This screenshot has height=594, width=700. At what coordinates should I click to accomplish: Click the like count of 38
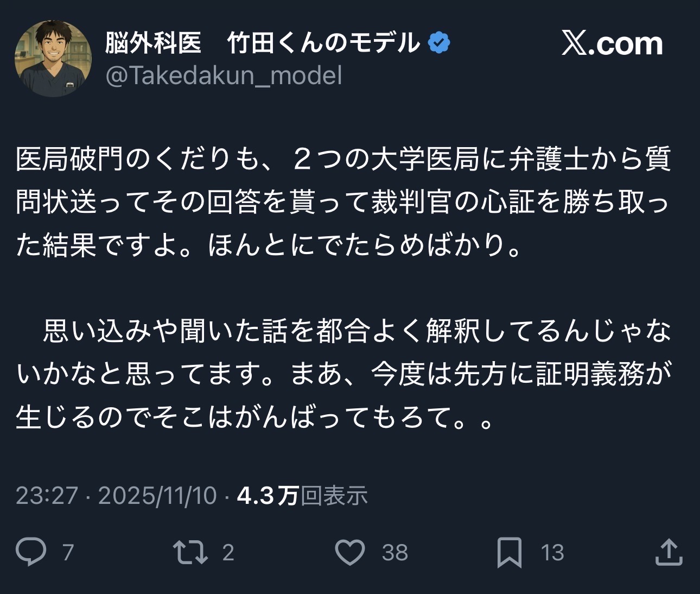[x=394, y=553]
